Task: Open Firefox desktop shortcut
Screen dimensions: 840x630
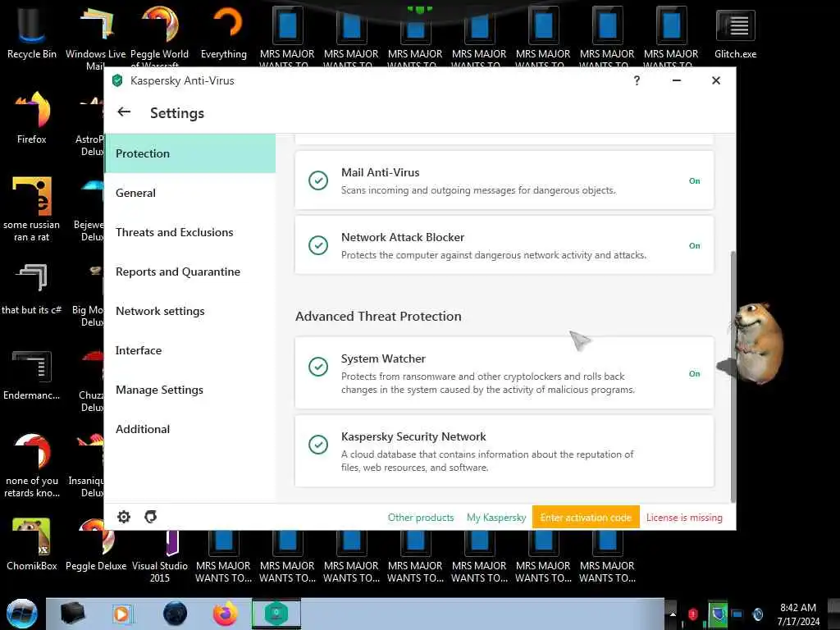Action: pos(32,117)
